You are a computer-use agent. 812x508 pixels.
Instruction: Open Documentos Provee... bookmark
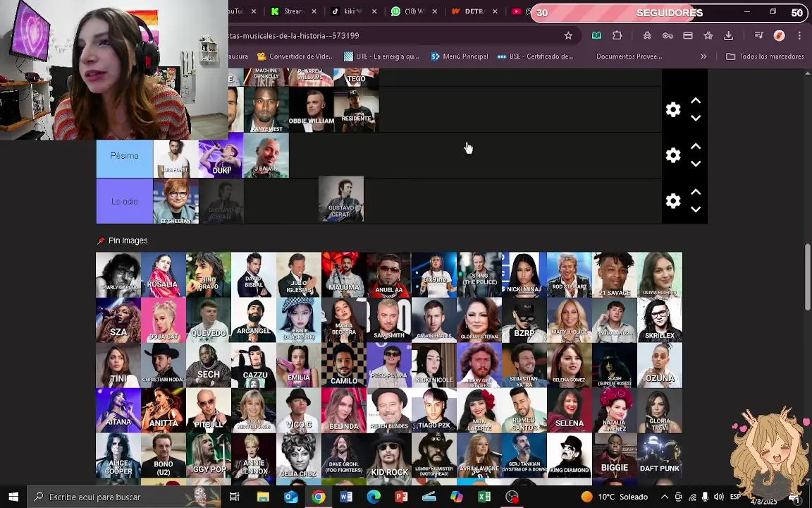point(629,56)
